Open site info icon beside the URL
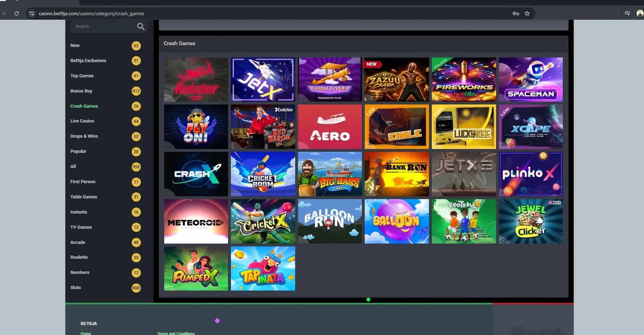Screen dimensions: 644x335 (x=32, y=13)
